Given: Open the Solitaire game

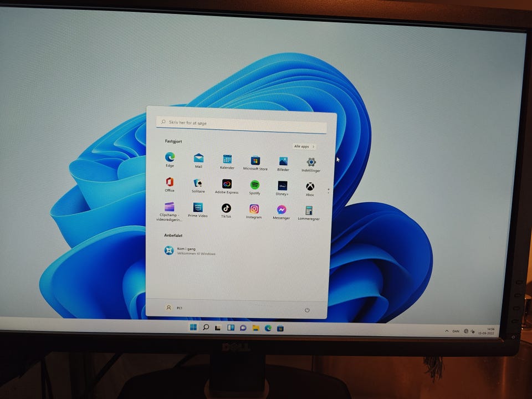Looking at the screenshot, I should (x=198, y=186).
